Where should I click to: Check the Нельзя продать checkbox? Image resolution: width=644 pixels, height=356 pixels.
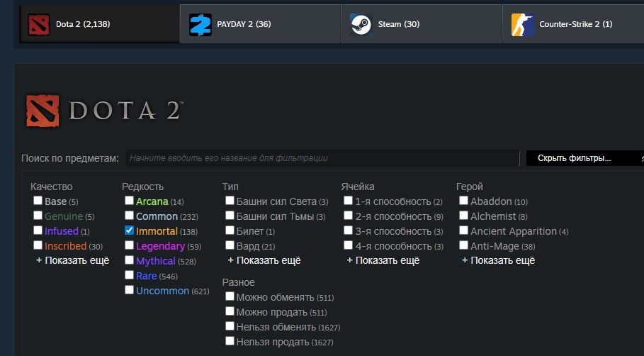click(x=230, y=341)
